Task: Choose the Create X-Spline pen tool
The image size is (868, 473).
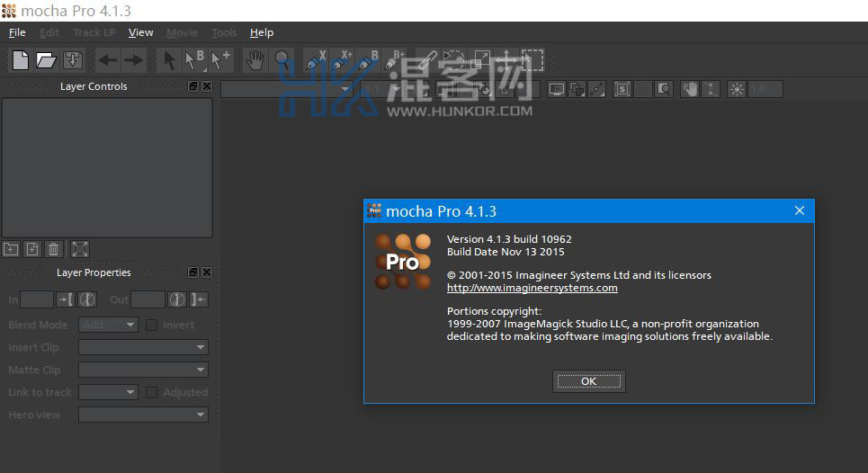Action: click(316, 59)
